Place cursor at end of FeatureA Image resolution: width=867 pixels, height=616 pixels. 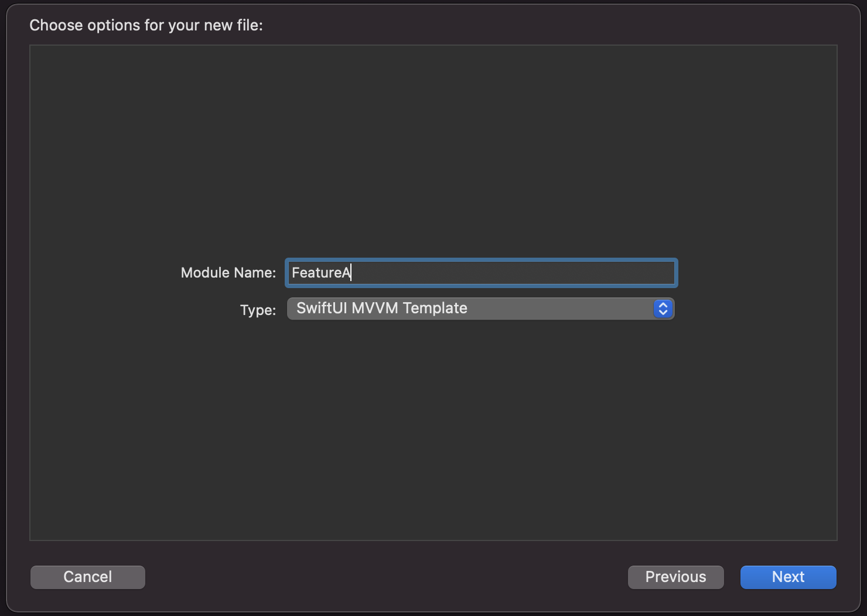click(351, 273)
